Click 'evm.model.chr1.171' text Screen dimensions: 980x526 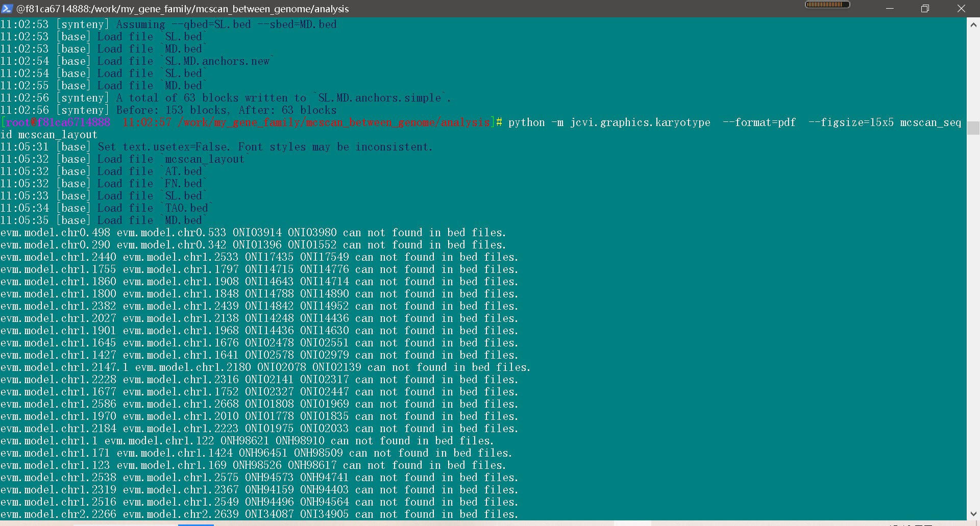point(55,453)
